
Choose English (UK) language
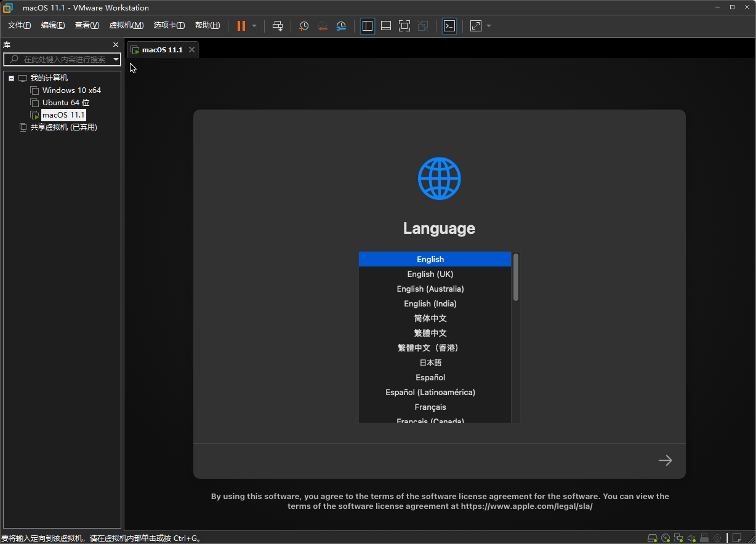(435, 274)
